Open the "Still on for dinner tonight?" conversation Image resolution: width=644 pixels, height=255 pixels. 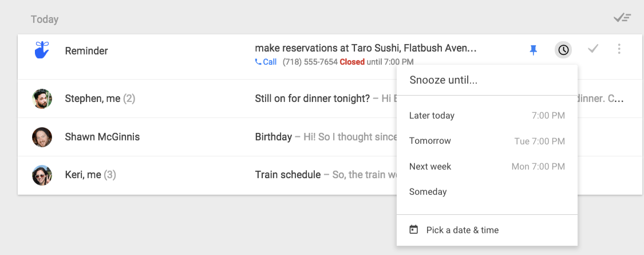click(312, 99)
